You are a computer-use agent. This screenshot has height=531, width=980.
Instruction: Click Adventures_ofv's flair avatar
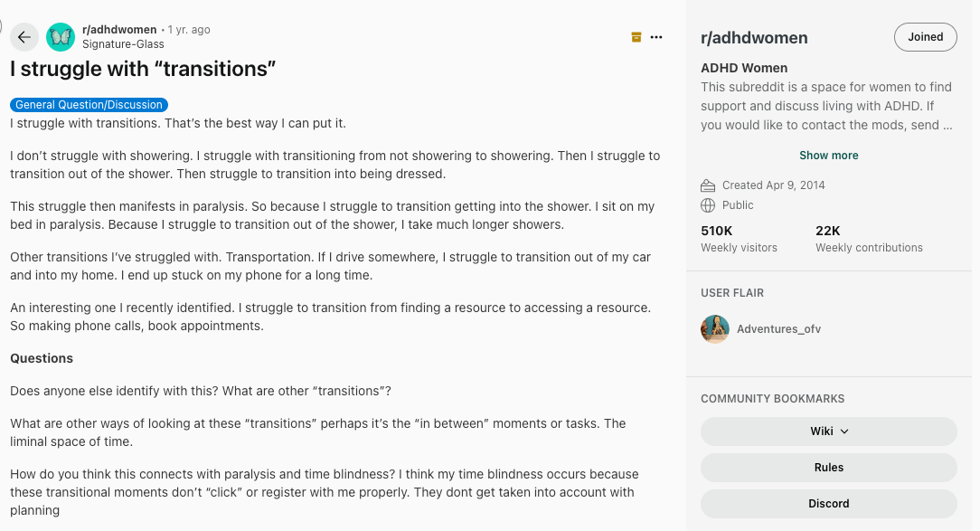click(714, 329)
